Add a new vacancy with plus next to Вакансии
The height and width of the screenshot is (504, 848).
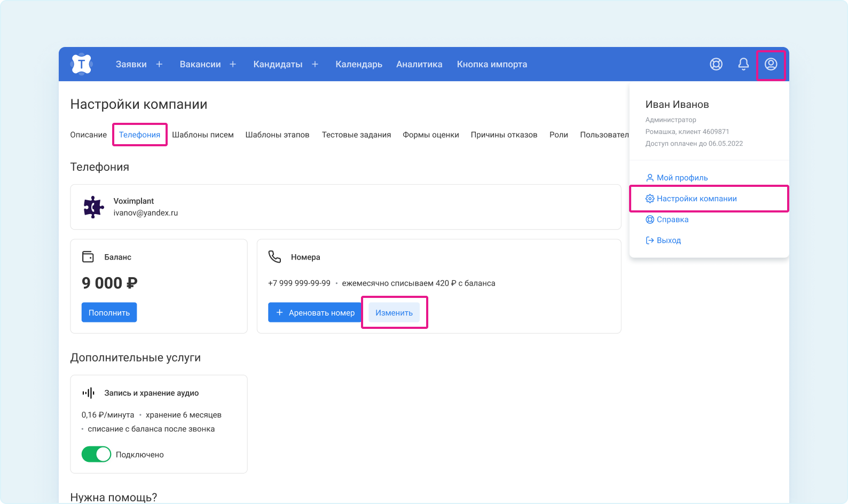pos(233,64)
